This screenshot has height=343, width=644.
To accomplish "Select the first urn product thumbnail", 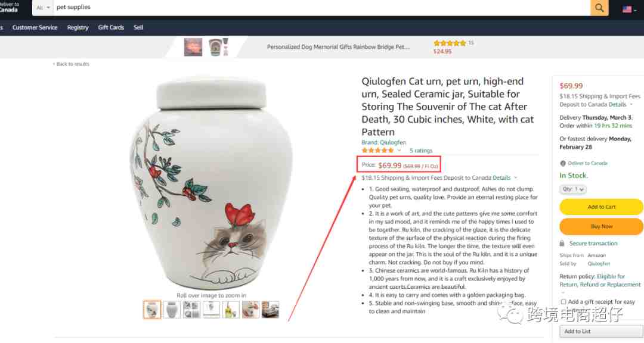I will coord(152,310).
